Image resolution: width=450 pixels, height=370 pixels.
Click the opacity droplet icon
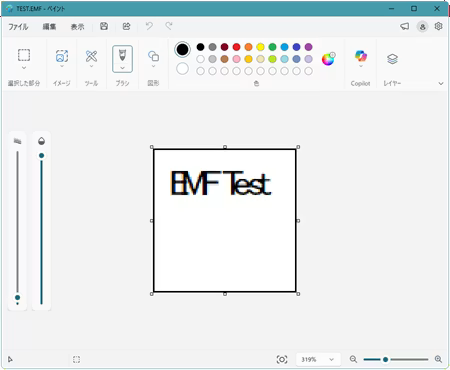click(41, 141)
